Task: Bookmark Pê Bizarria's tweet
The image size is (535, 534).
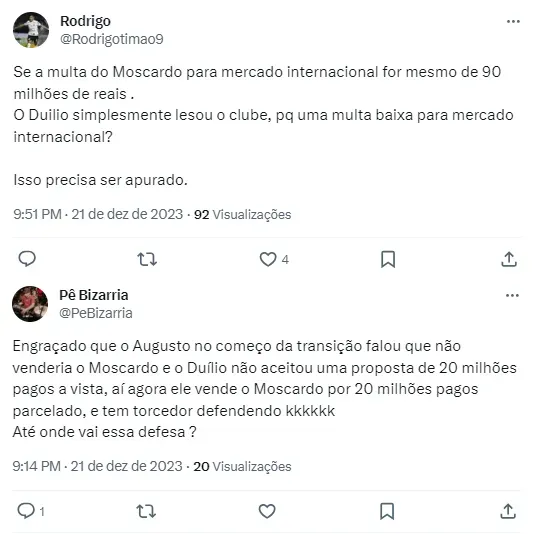Action: 387,511
